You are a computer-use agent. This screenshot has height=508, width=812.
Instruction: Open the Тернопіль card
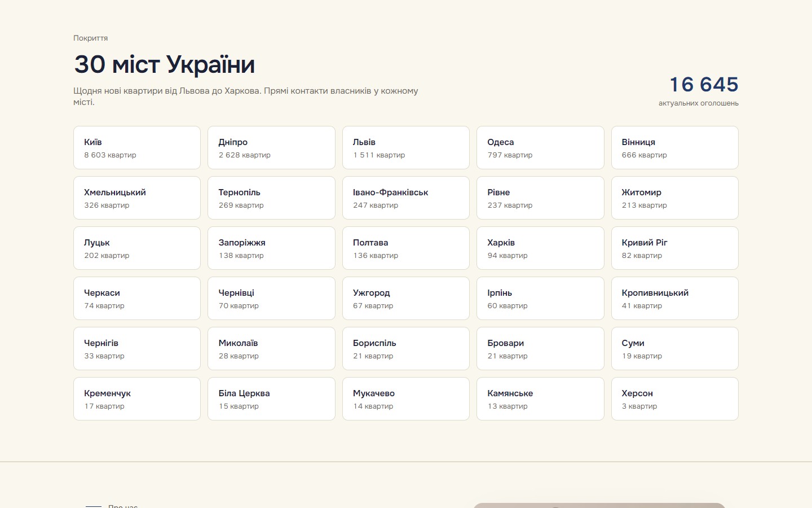pyautogui.click(x=271, y=198)
